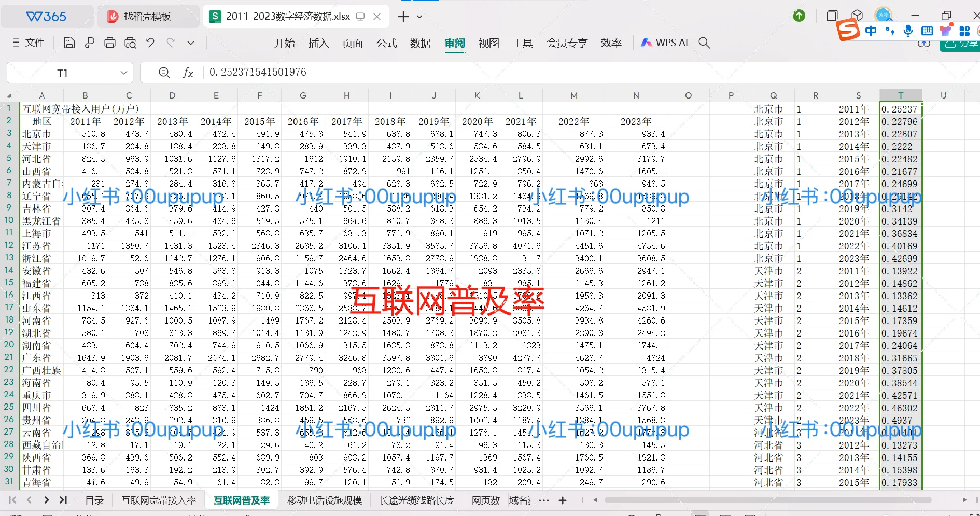This screenshot has width=980, height=516.
Task: Toggle Chinese/English input mode on Sogou bar
Action: 871,30
